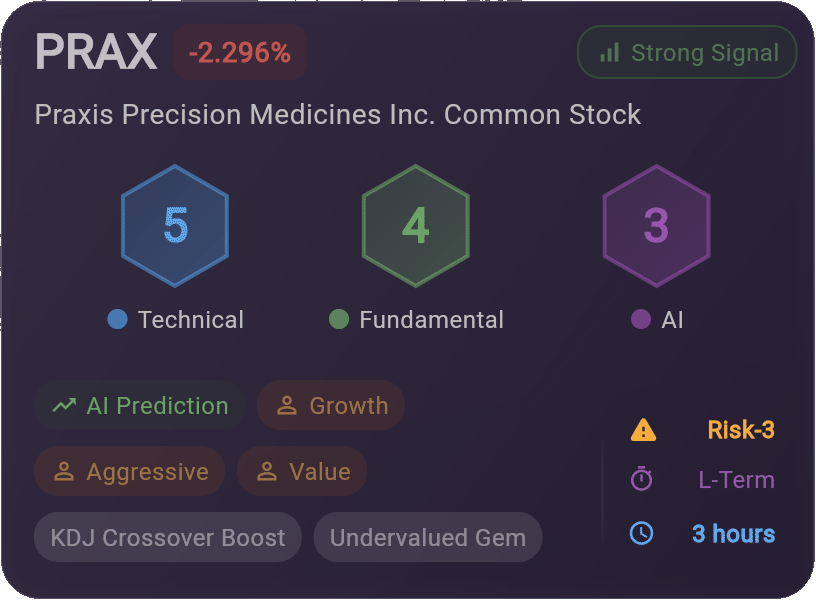Click the yellow risk warning triangle icon

tap(643, 430)
